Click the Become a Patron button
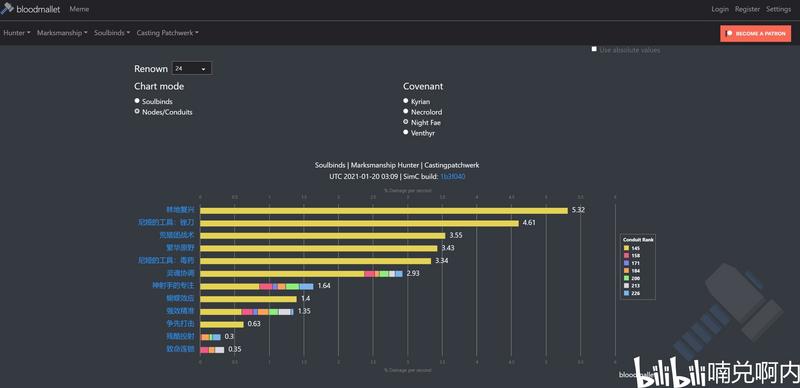This screenshot has height=388, width=800. (x=756, y=33)
